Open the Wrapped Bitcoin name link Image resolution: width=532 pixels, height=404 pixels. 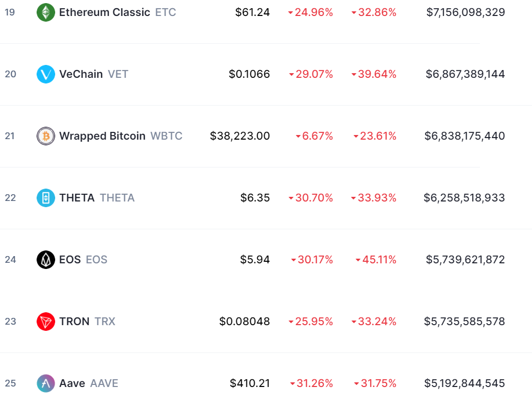tap(102, 136)
